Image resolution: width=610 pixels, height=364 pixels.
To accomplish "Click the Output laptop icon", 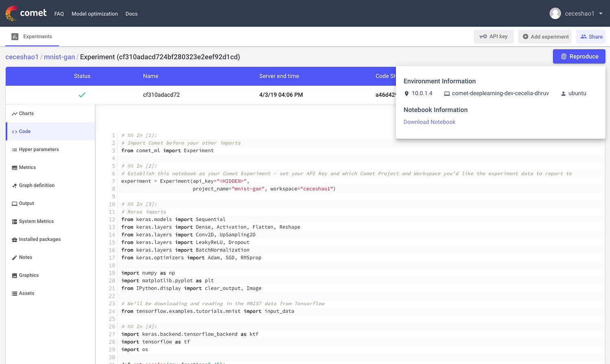I will (x=15, y=203).
